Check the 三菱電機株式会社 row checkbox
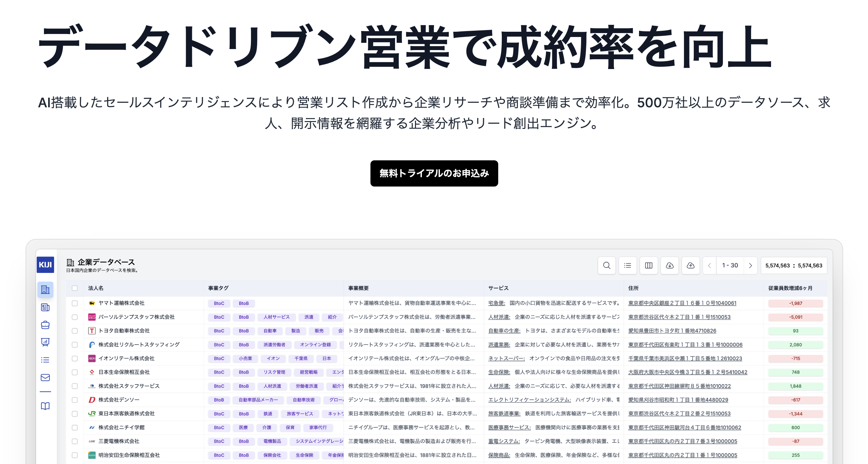The width and height of the screenshot is (868, 464). [75, 441]
